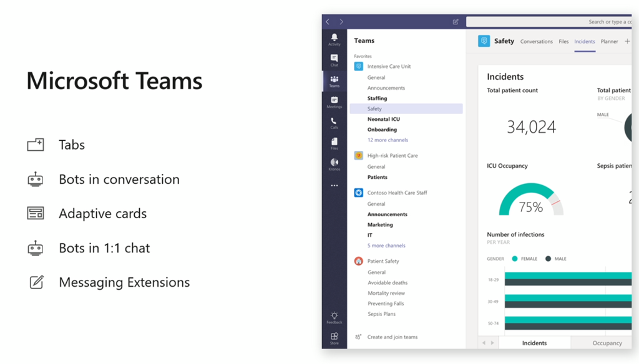The image size is (639, 364).
Task: Go back with the left arrow
Action: pos(328,22)
